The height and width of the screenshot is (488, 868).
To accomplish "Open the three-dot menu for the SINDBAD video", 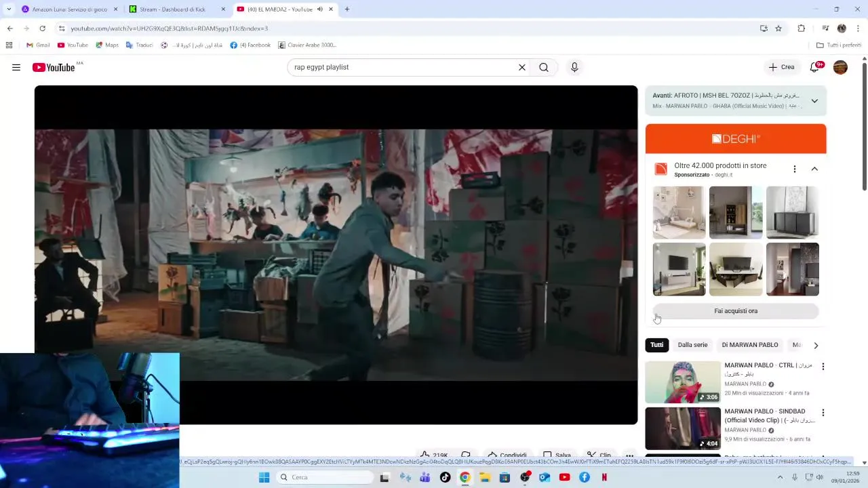I will [x=823, y=413].
